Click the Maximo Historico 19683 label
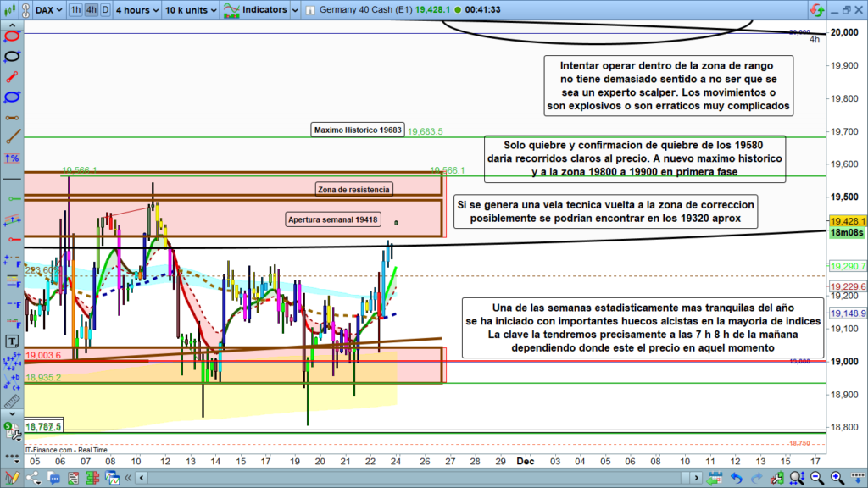Screen dimensions: 868x488 coord(359,130)
